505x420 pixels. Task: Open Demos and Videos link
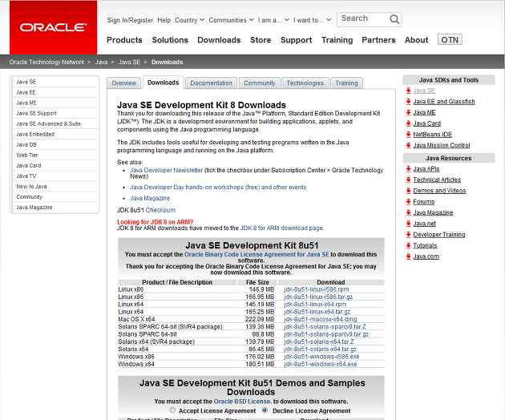439,191
